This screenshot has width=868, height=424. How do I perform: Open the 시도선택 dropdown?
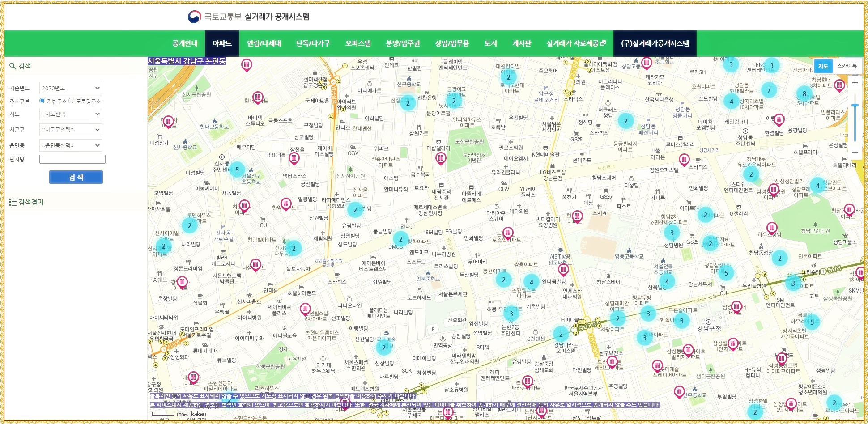coord(71,114)
